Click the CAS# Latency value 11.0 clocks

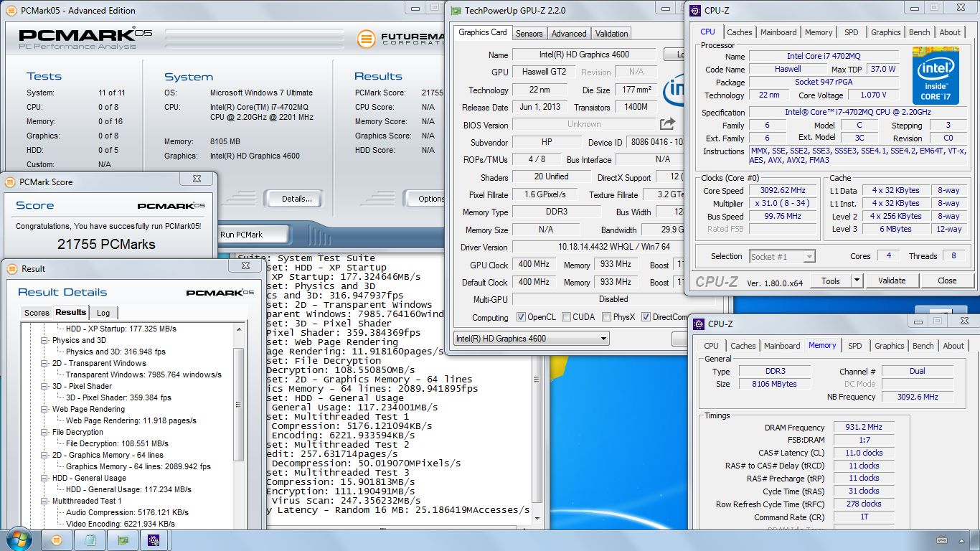(x=864, y=453)
